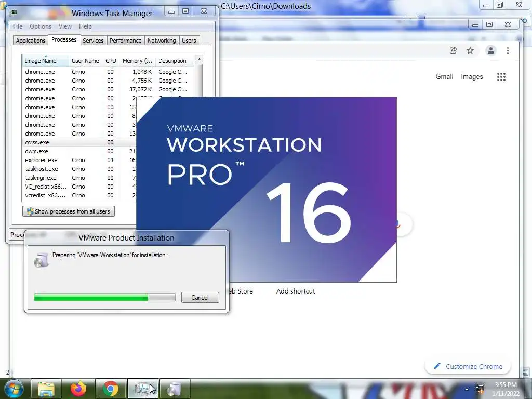Select the VC_redist.x86 process row
Viewport: 532px width, 399px height.
pos(79,187)
